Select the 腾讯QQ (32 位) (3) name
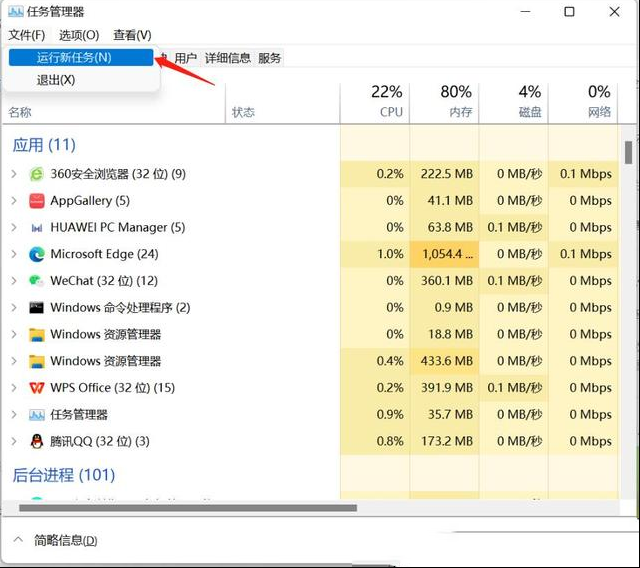Screen dimensions: 640x568 100,441
